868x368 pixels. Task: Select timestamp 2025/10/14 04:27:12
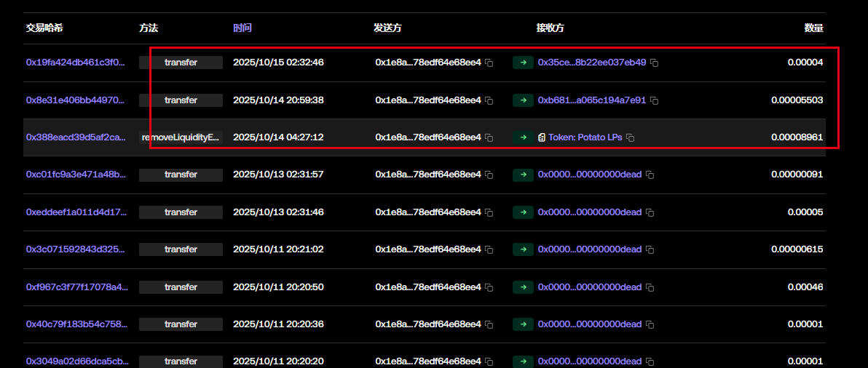[x=278, y=137]
